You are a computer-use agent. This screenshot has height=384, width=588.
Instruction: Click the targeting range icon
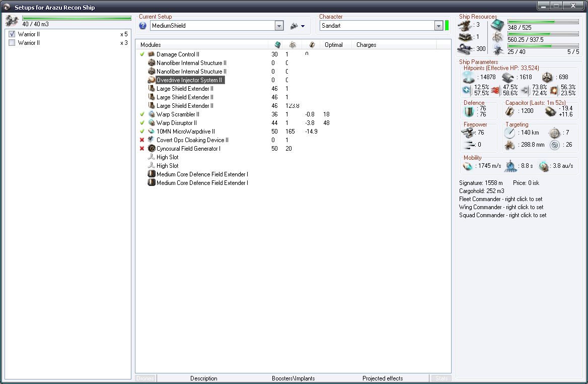coord(509,133)
